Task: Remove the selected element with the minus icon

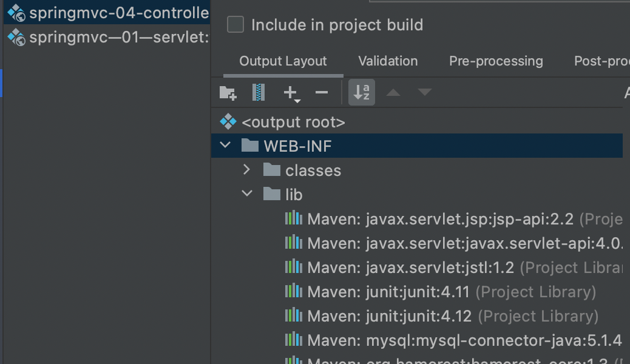Action: (x=322, y=92)
